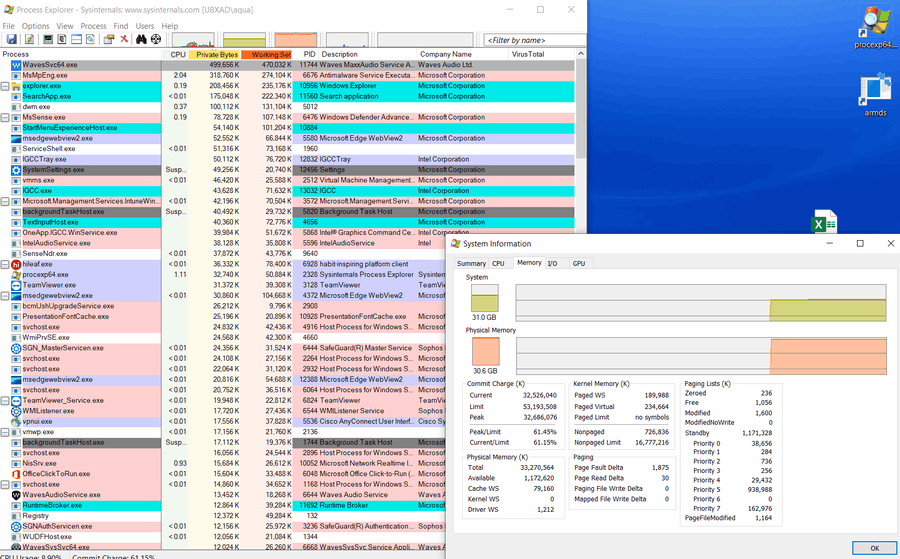Switch to the CPU tab in System Information
900x559 pixels.
[x=498, y=263]
